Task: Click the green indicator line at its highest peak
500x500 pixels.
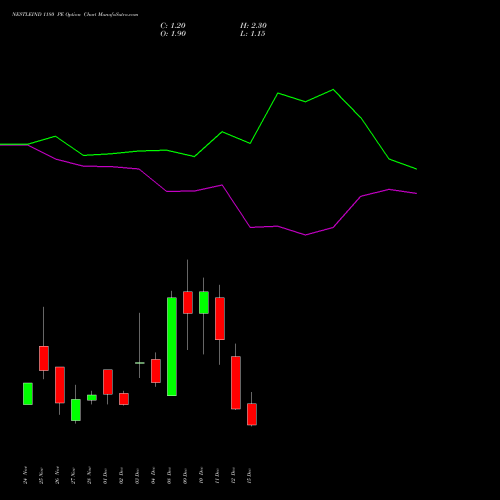Action: point(333,90)
